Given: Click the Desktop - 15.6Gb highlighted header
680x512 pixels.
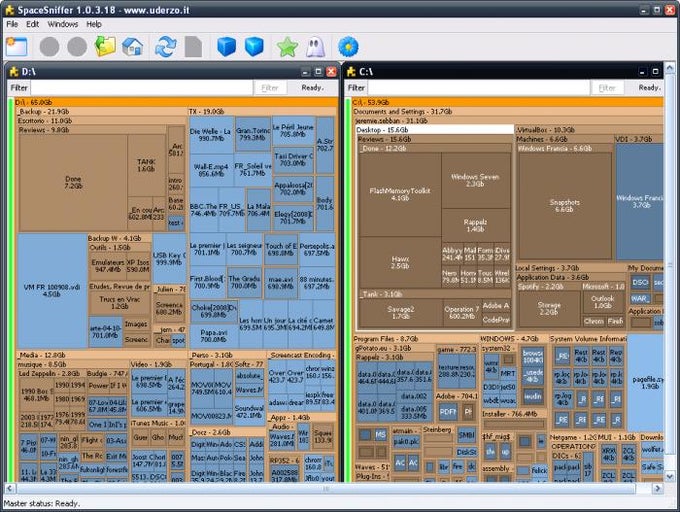Looking at the screenshot, I should click(x=435, y=130).
